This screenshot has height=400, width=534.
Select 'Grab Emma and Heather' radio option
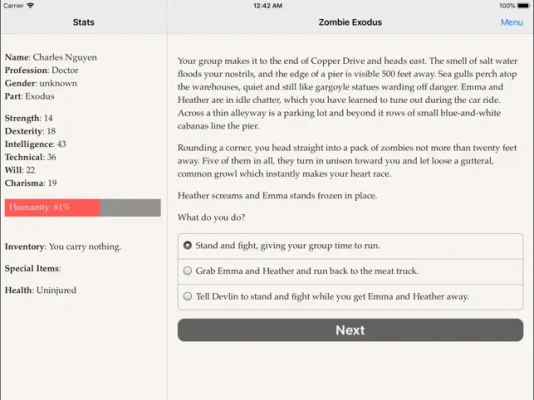click(x=350, y=271)
